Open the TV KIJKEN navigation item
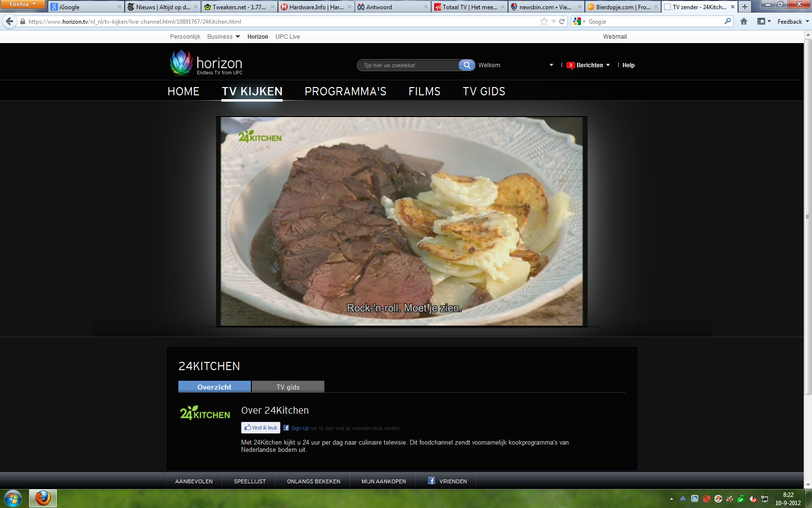The height and width of the screenshot is (508, 812). (252, 91)
